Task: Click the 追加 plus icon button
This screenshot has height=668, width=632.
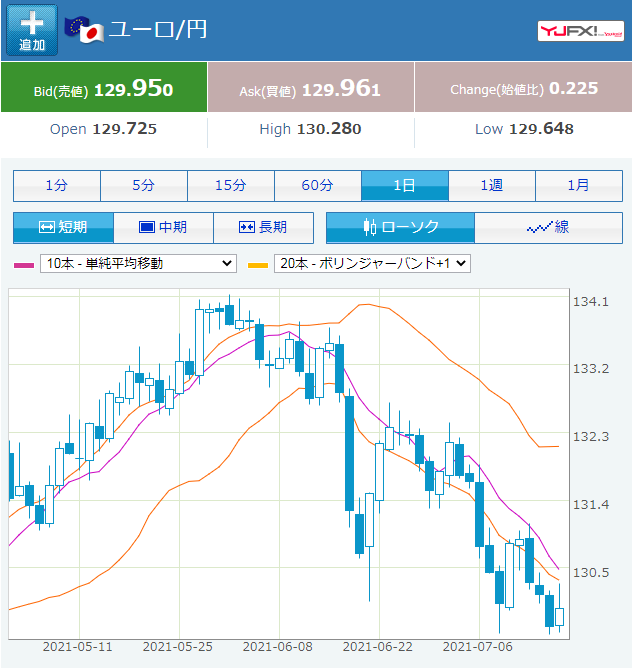Action: click(x=32, y=30)
